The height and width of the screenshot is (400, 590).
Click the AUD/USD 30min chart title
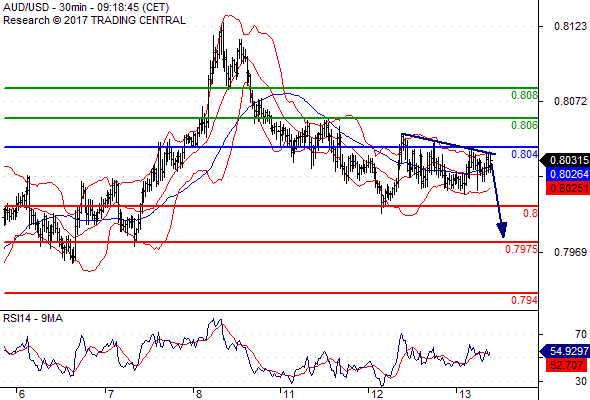(86, 7)
